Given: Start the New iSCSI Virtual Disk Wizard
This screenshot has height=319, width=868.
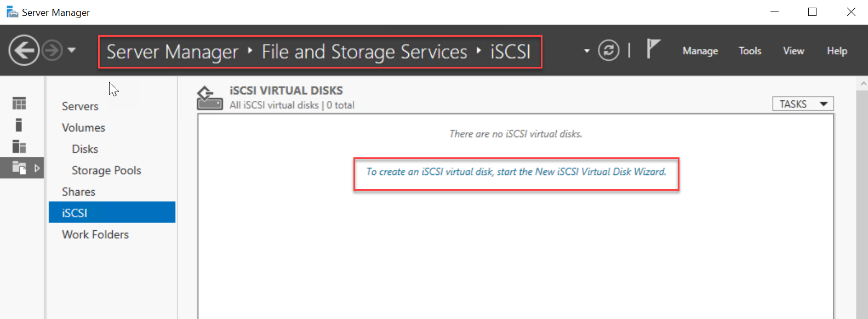Looking at the screenshot, I should [x=516, y=172].
